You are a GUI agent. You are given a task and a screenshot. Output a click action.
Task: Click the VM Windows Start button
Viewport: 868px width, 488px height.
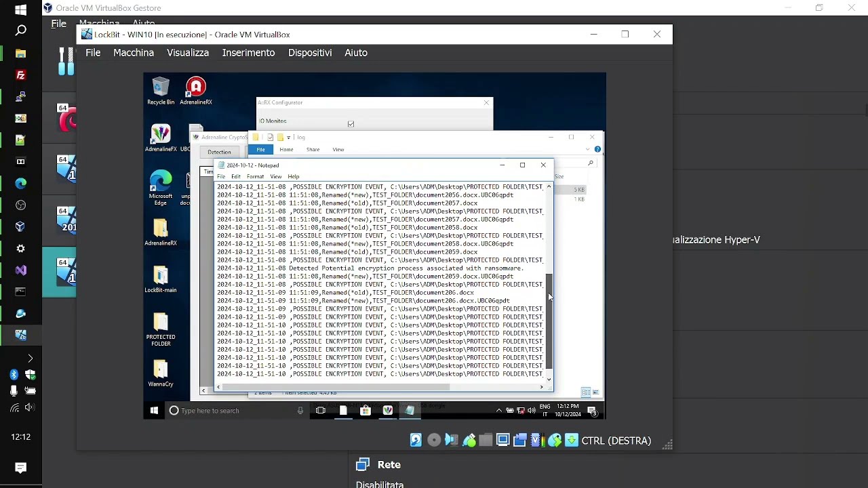pos(154,410)
